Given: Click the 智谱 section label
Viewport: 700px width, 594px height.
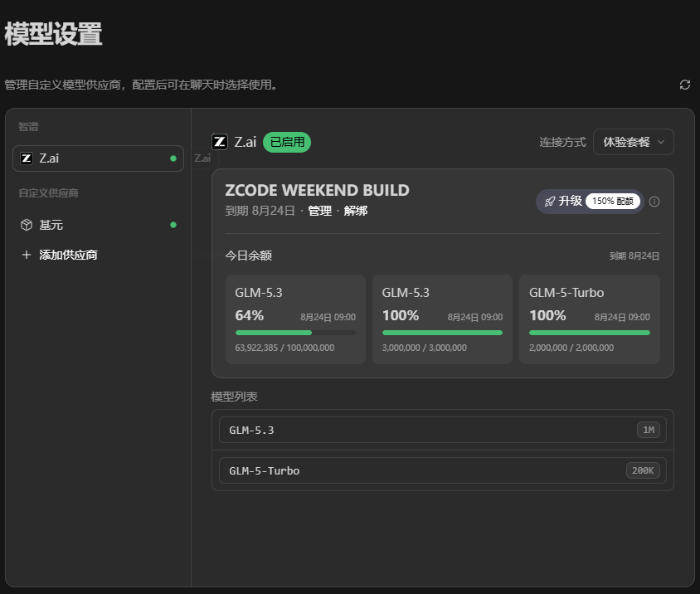Looking at the screenshot, I should pyautogui.click(x=28, y=127).
